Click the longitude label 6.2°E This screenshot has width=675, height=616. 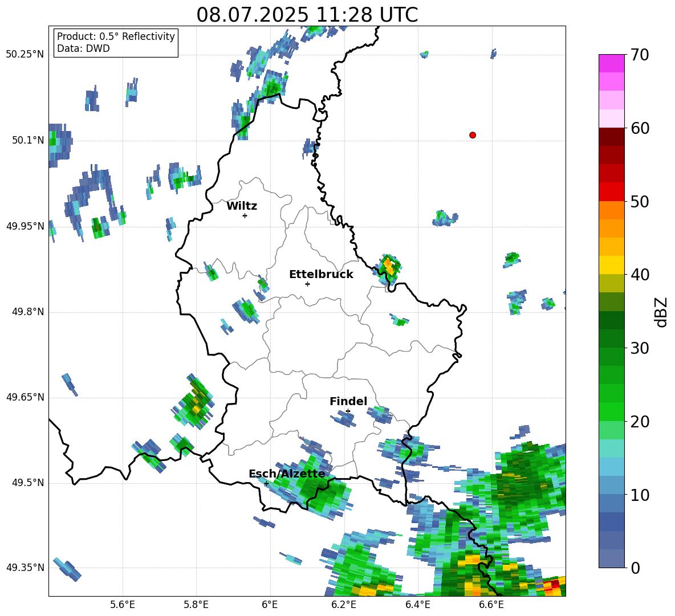pos(344,605)
